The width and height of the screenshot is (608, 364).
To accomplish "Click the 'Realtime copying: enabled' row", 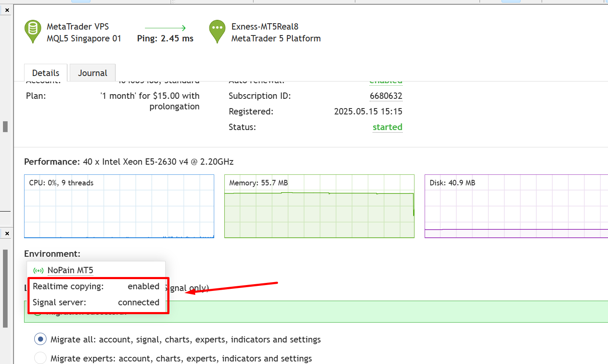I will coord(96,286).
